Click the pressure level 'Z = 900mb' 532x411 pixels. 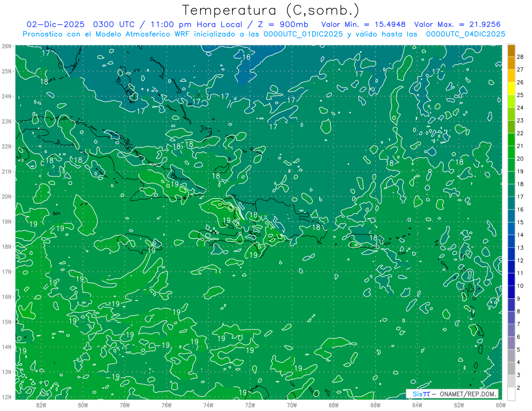tap(282, 24)
